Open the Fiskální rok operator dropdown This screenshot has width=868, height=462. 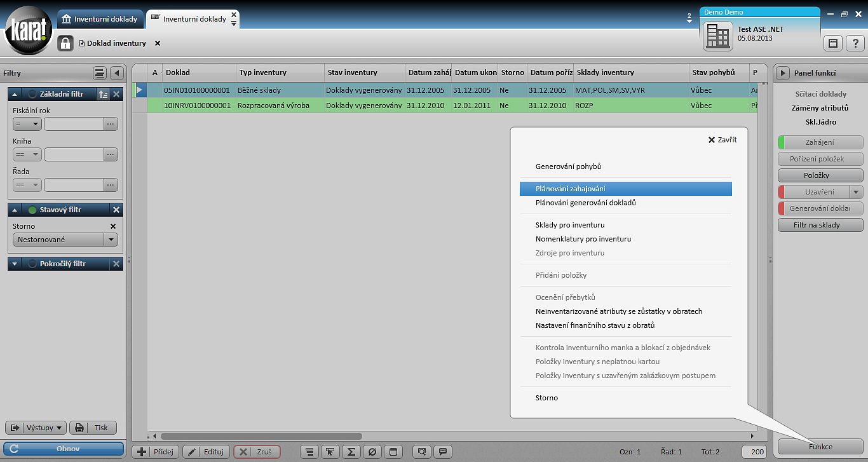point(27,124)
